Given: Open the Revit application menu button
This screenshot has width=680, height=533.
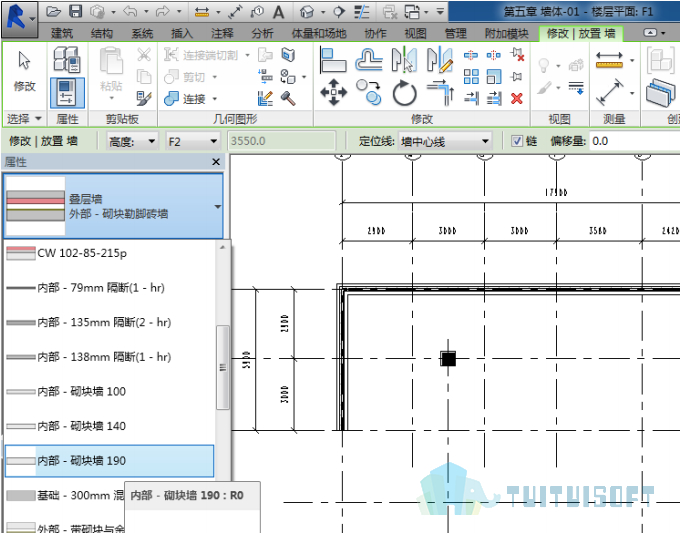Looking at the screenshot, I should [19, 18].
